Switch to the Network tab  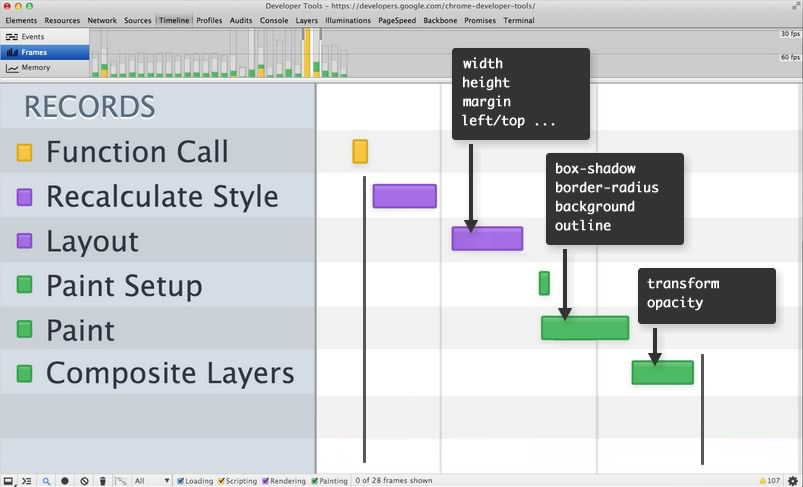click(102, 20)
